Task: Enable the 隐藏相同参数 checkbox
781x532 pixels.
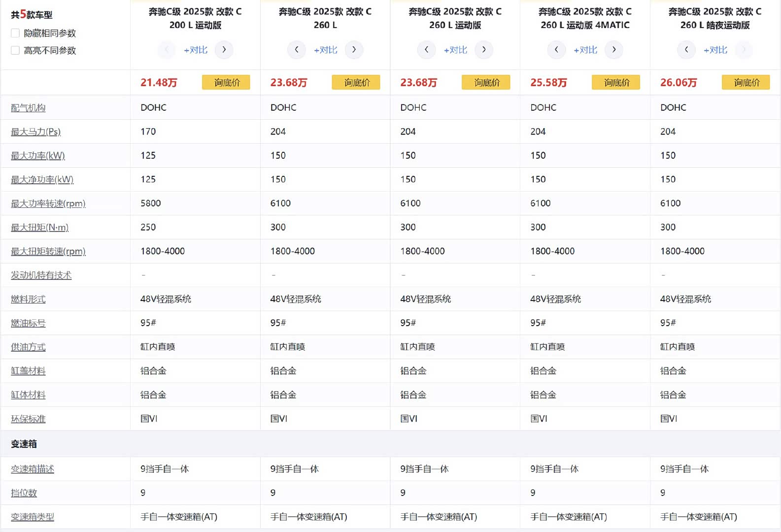Action: pos(15,33)
